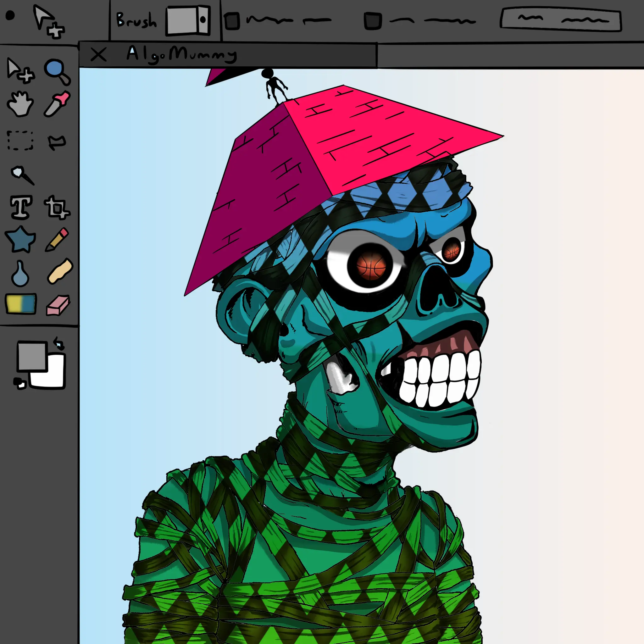644x644 pixels.
Task: Select the Smudge finger tool
Action: (x=60, y=271)
